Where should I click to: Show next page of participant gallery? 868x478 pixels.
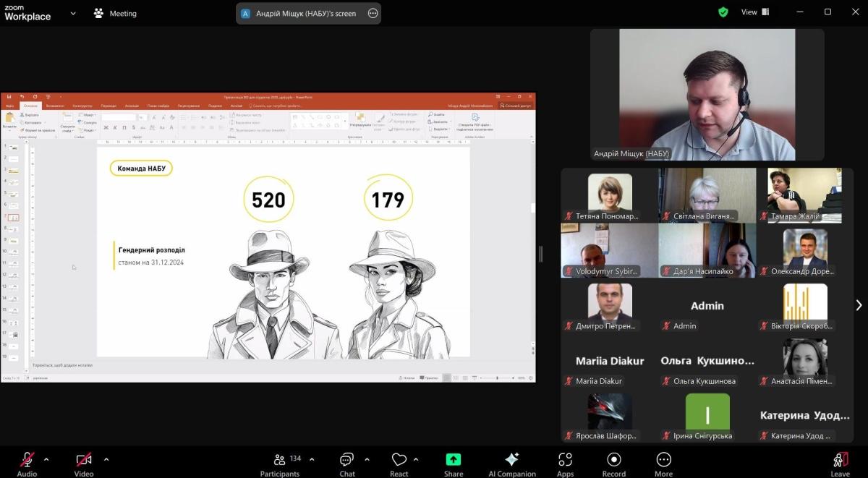[859, 305]
